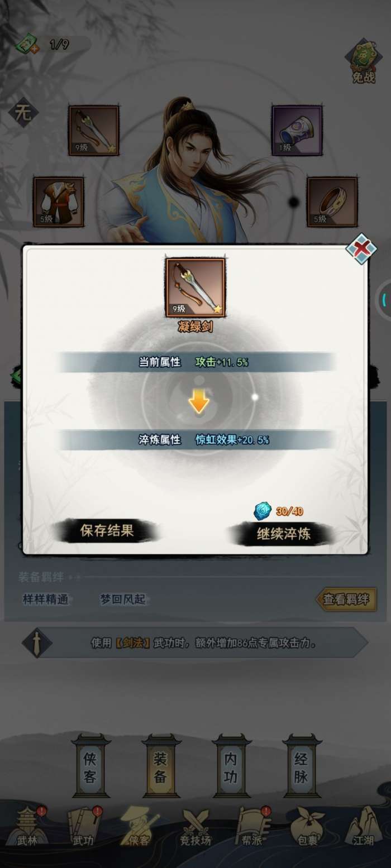Screen dimensions: 391x868
Task: Open 查看羁绊 bond details
Action: pos(346,600)
